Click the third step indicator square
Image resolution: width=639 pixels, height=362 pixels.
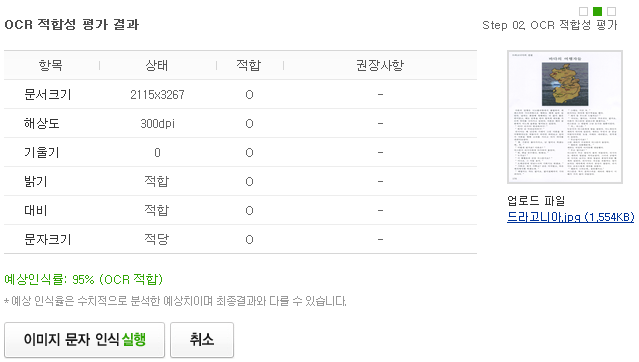[611, 11]
